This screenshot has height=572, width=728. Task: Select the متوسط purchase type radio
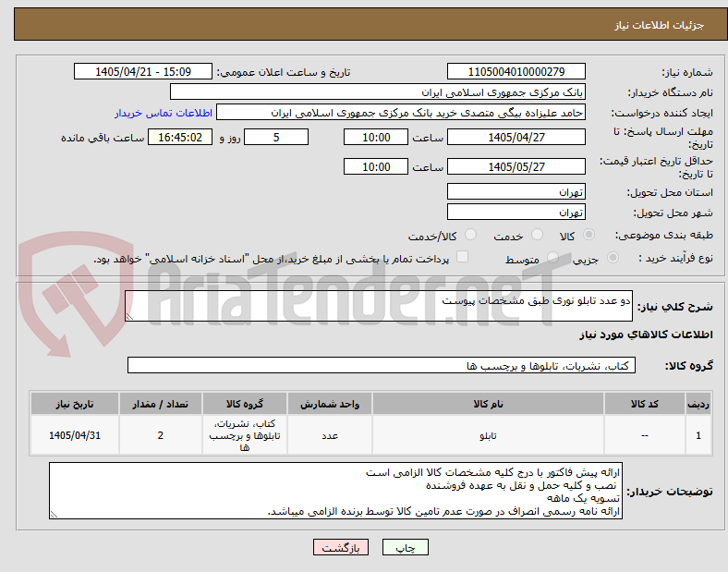(x=552, y=258)
